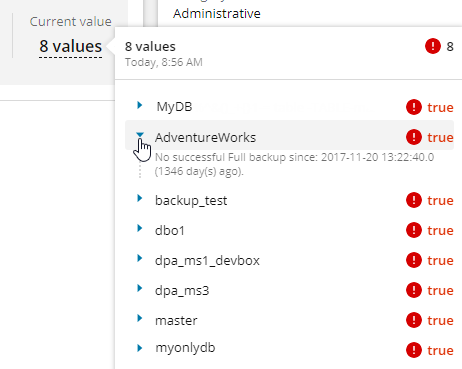
Task: Select the dpa_ms3 database name
Action: (182, 291)
